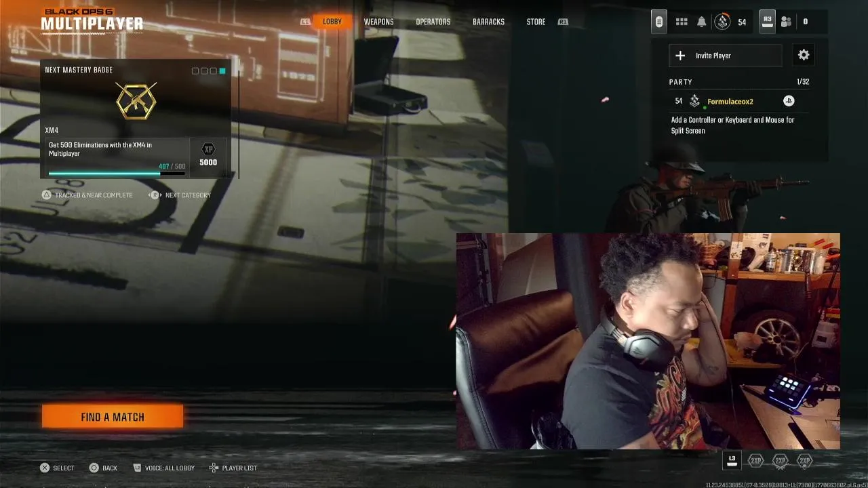Click the Select prompt label
The height and width of the screenshot is (488, 868).
click(x=64, y=468)
